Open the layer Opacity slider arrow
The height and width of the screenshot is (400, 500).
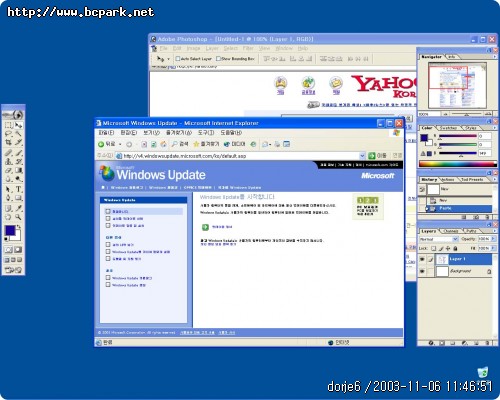(493, 239)
